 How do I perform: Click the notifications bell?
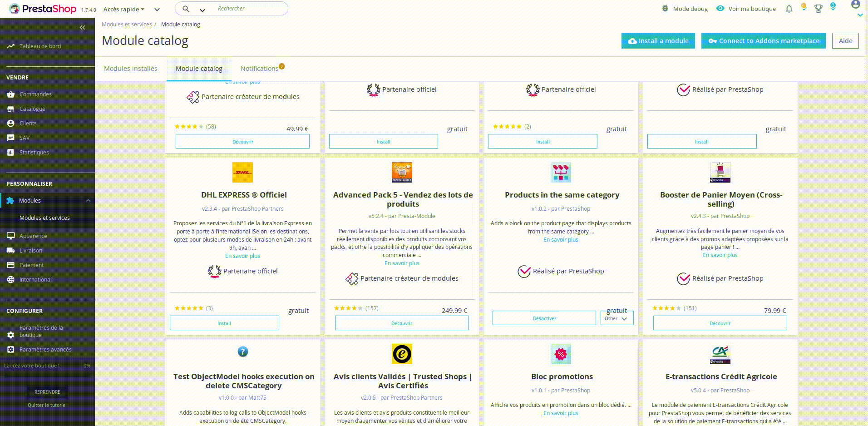pos(789,8)
